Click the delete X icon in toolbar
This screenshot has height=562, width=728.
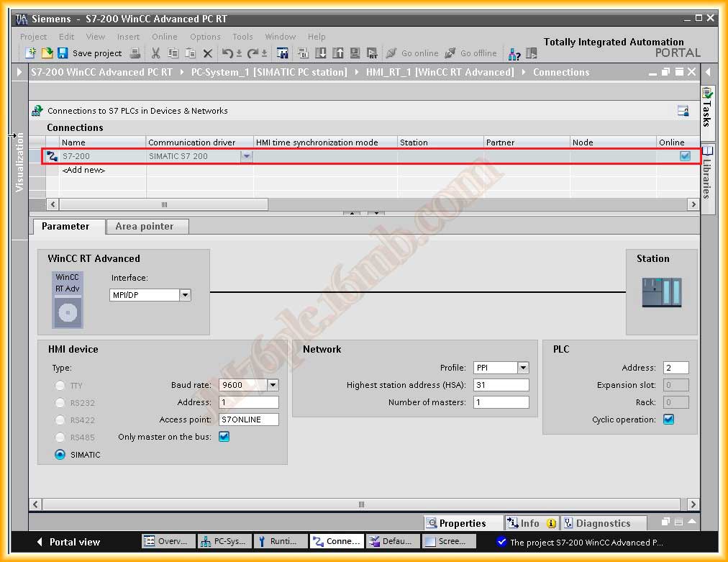(x=207, y=53)
